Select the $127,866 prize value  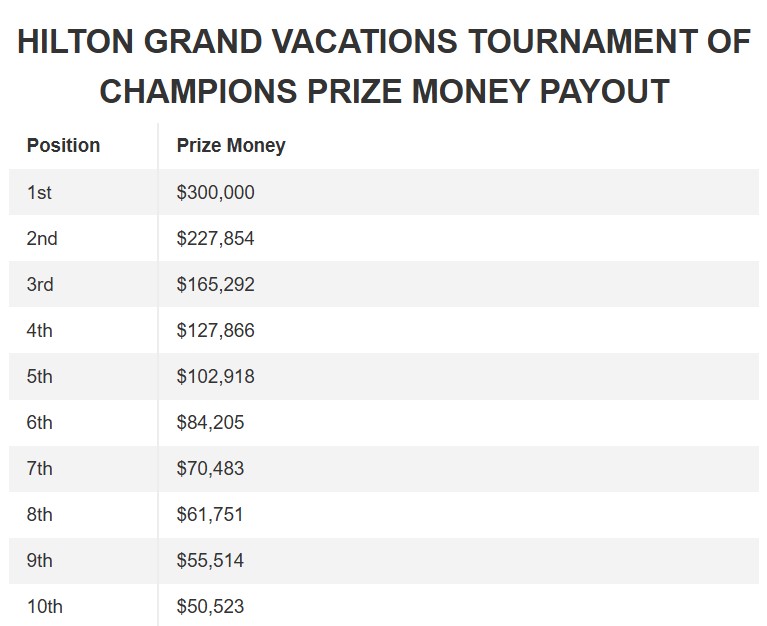pos(215,330)
